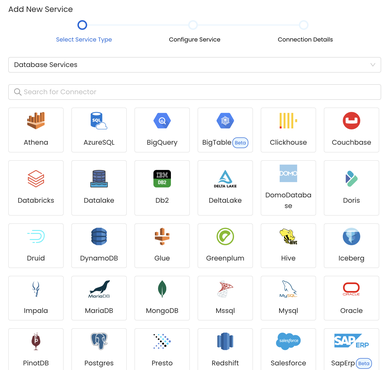Choose the Salesforce cloud icon
The image size is (386, 370).
tap(288, 341)
